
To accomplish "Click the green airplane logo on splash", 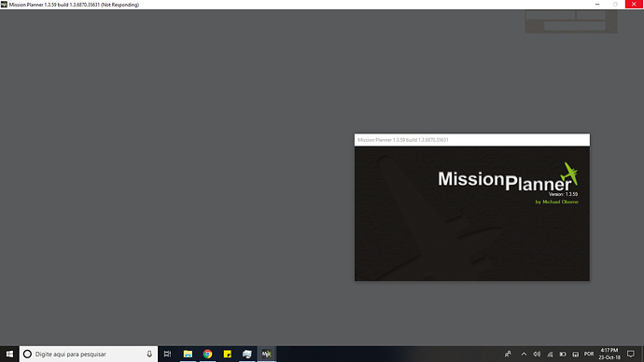I will [569, 174].
